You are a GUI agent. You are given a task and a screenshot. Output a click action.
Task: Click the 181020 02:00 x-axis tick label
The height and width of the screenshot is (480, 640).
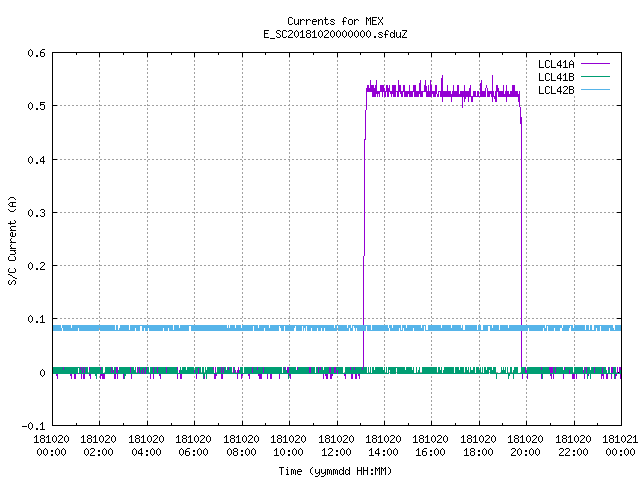click(98, 446)
